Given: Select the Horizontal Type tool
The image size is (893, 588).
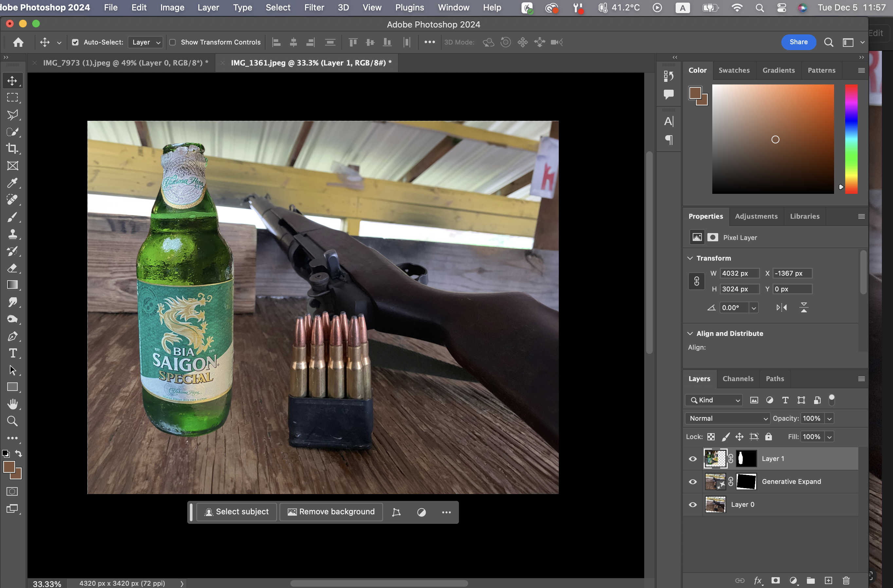Looking at the screenshot, I should pyautogui.click(x=12, y=353).
